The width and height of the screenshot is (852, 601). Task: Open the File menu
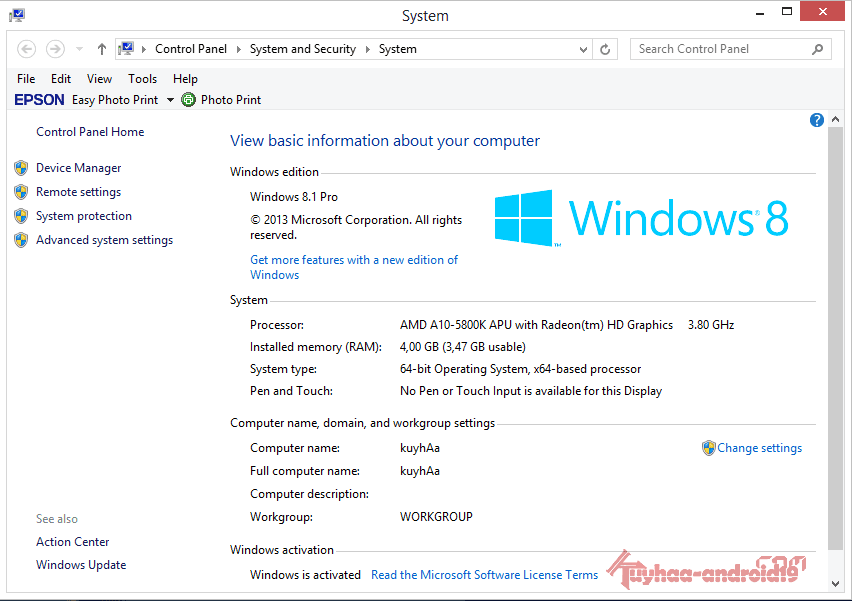coord(26,79)
